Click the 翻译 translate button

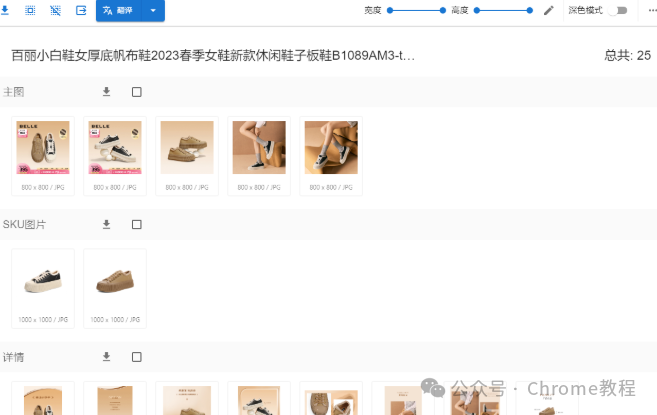(119, 10)
